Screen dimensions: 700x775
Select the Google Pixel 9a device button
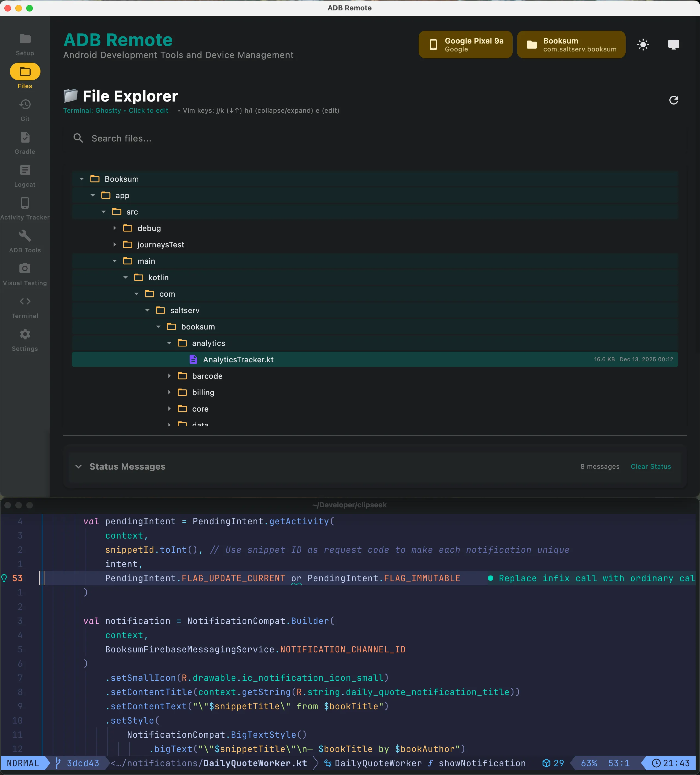tap(465, 44)
